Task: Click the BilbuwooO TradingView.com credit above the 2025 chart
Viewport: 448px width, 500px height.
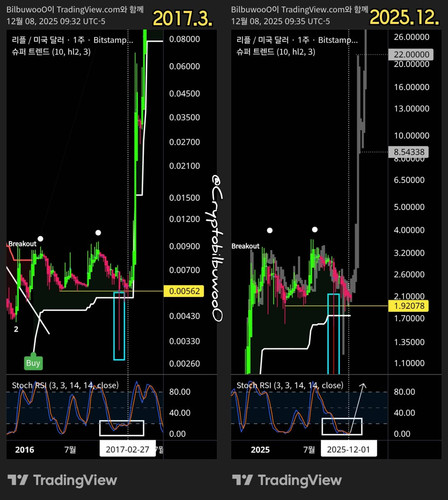Action: click(x=300, y=10)
